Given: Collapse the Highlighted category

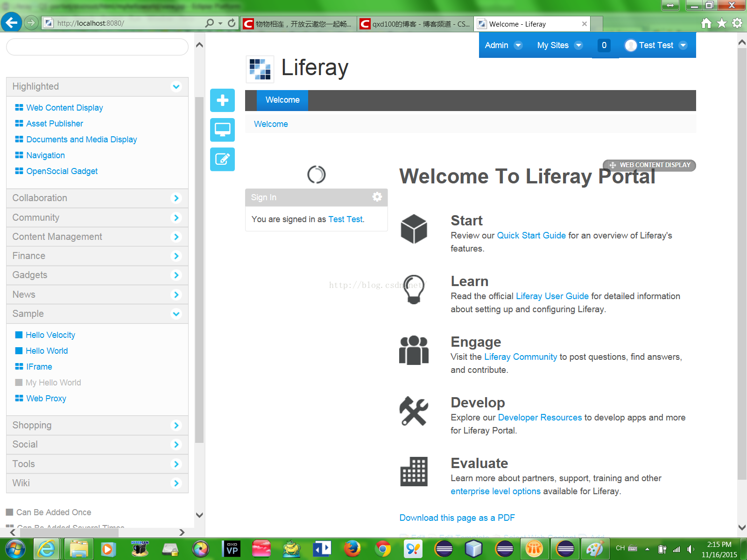Looking at the screenshot, I should (x=176, y=87).
